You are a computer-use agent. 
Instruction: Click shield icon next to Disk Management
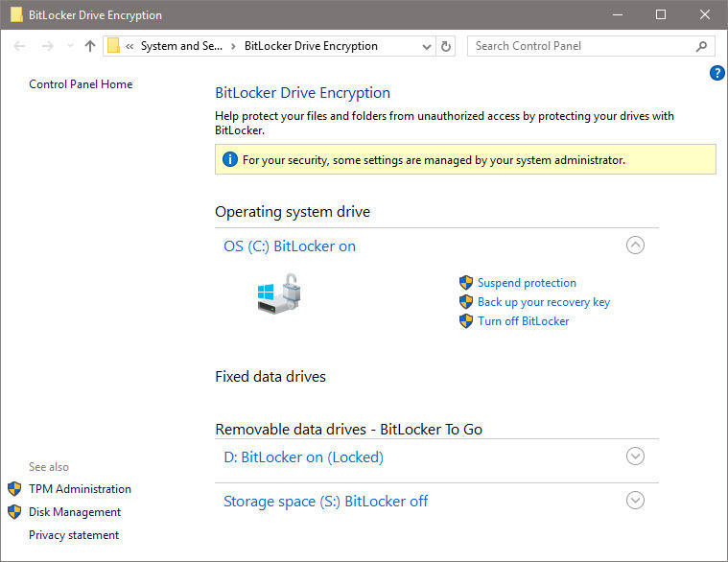click(x=14, y=512)
